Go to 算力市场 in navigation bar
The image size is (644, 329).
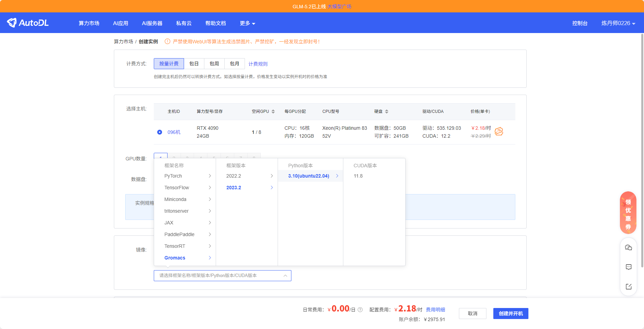[89, 23]
